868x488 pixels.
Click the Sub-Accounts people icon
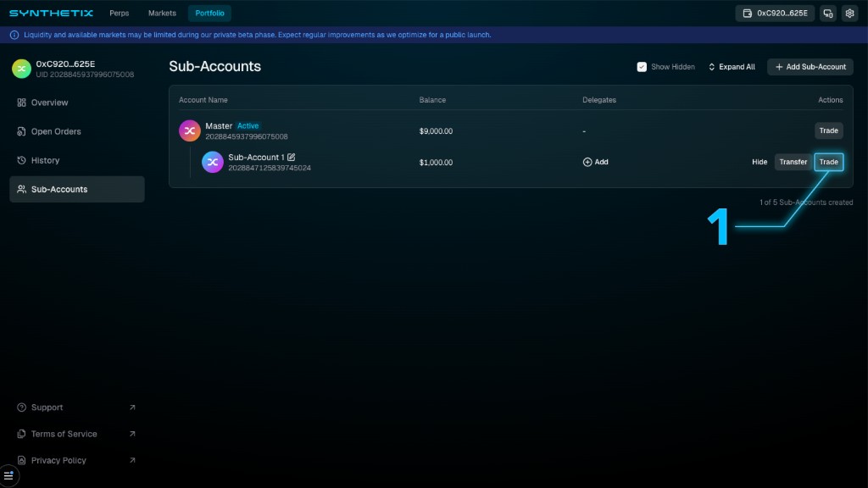pyautogui.click(x=21, y=189)
